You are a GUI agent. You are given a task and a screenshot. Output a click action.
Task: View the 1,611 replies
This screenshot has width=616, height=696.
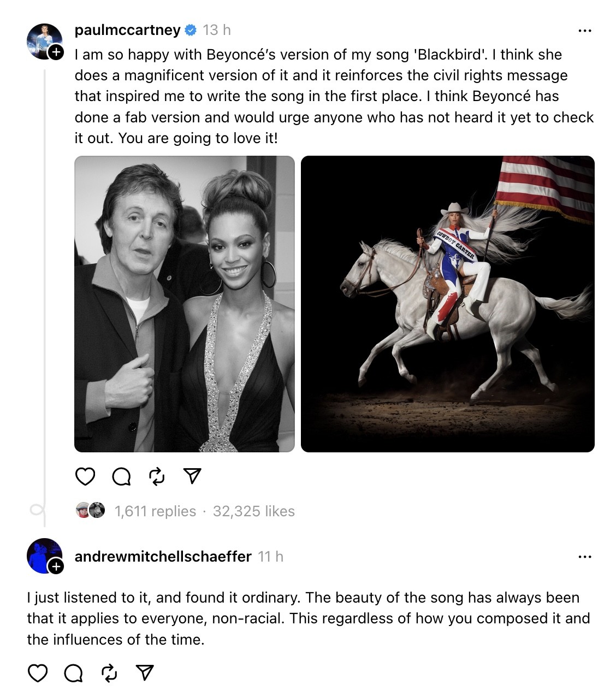pos(155,511)
